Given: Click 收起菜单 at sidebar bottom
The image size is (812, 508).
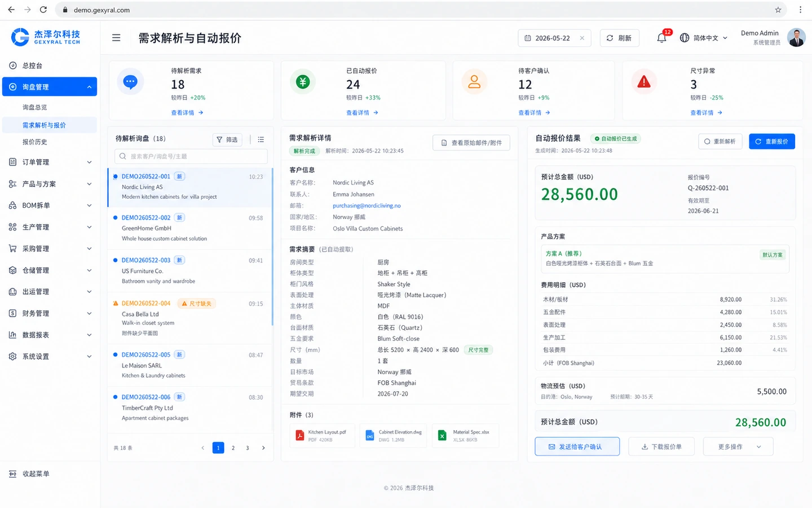Looking at the screenshot, I should click(x=29, y=474).
